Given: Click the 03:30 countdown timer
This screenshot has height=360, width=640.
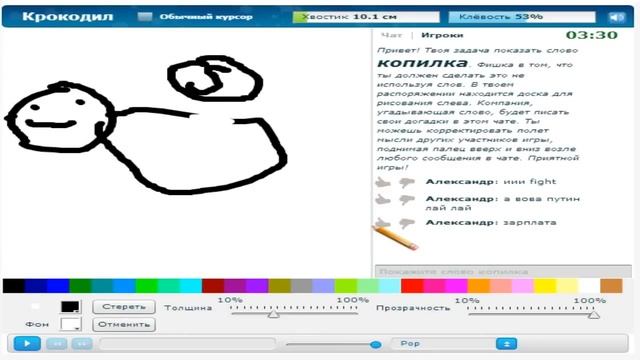Looking at the screenshot, I should pyautogui.click(x=592, y=35).
